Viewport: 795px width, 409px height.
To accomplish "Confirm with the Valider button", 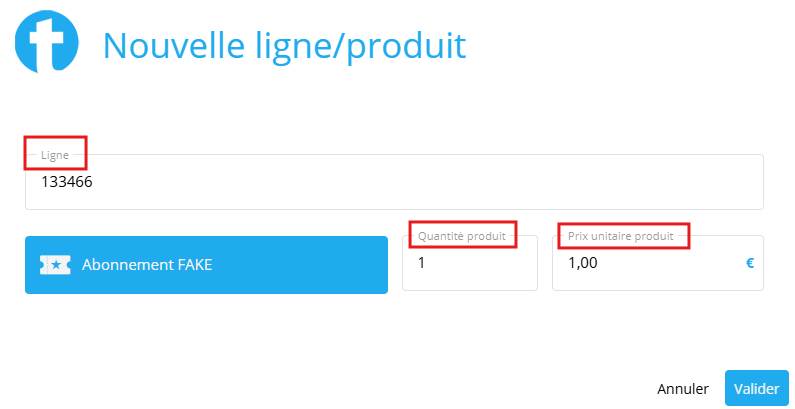I will (x=756, y=389).
